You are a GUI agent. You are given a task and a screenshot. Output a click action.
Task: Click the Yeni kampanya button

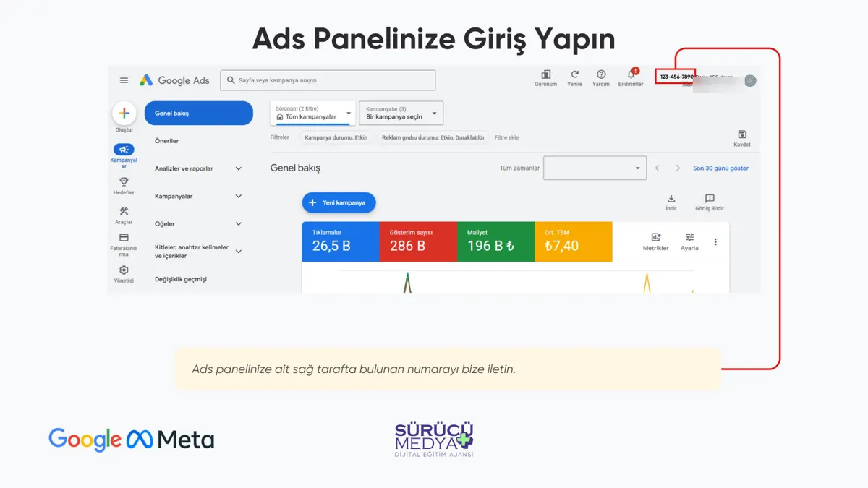click(339, 203)
